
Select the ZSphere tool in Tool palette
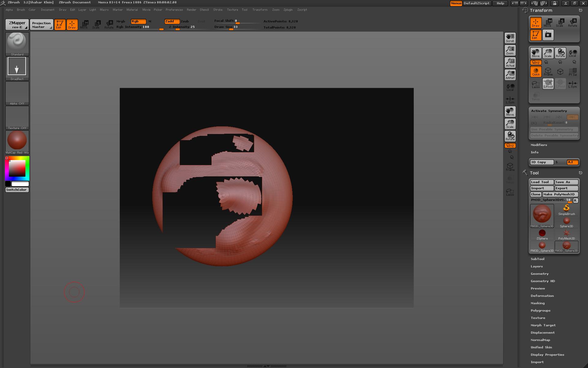point(542,233)
